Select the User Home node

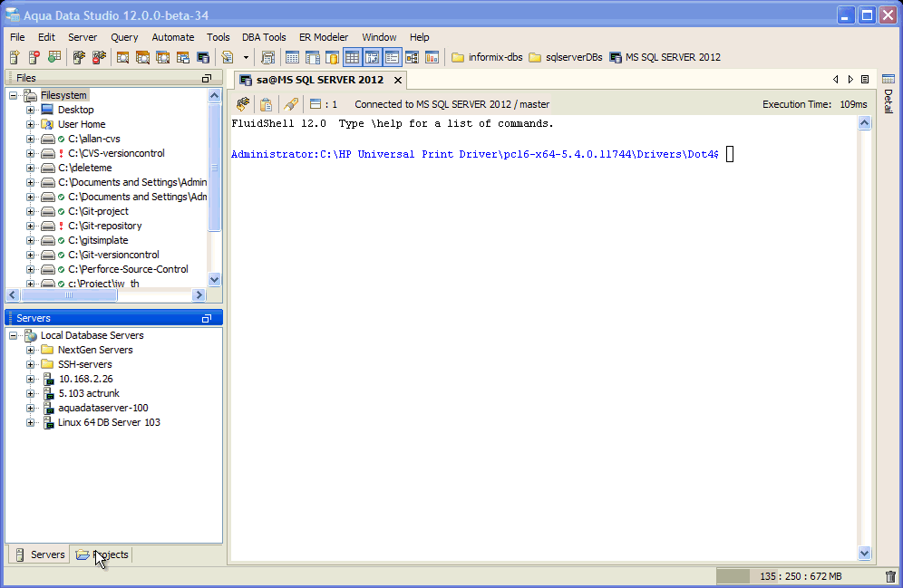[x=82, y=124]
